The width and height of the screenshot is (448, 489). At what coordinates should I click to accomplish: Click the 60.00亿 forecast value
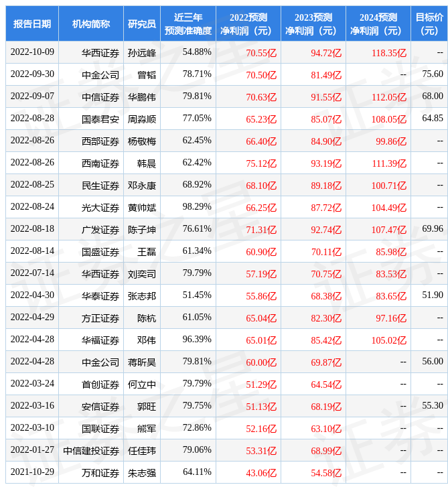(x=261, y=362)
